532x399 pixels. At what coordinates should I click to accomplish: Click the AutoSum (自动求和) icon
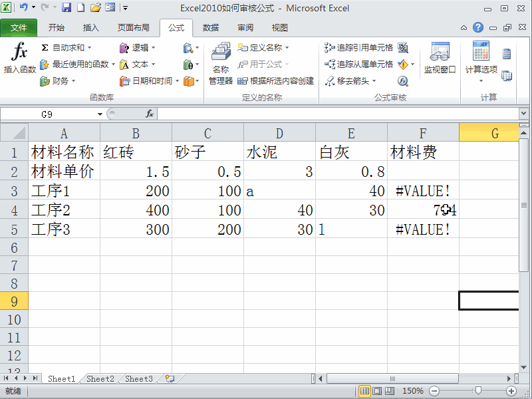43,47
